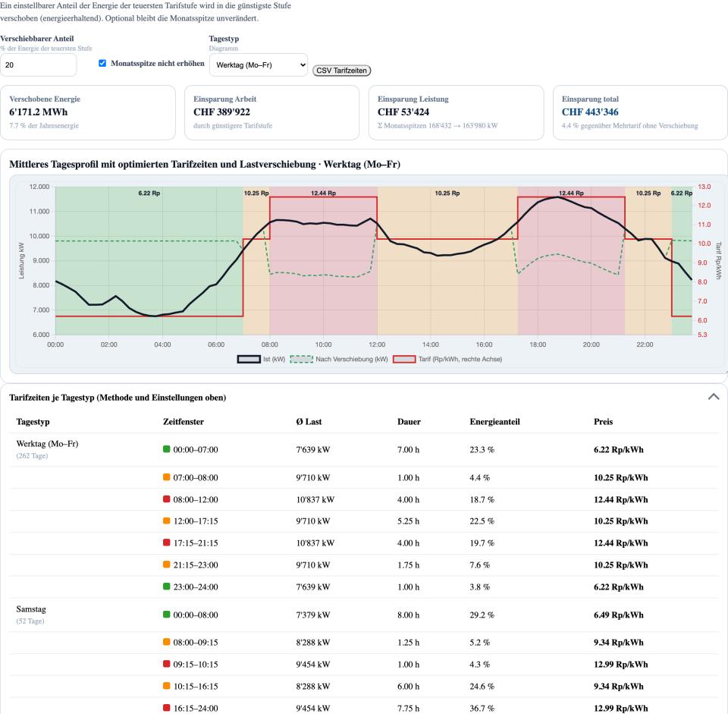This screenshot has width=728, height=714.
Task: Click the green marker for 23:00–24:00
Action: pos(167,587)
